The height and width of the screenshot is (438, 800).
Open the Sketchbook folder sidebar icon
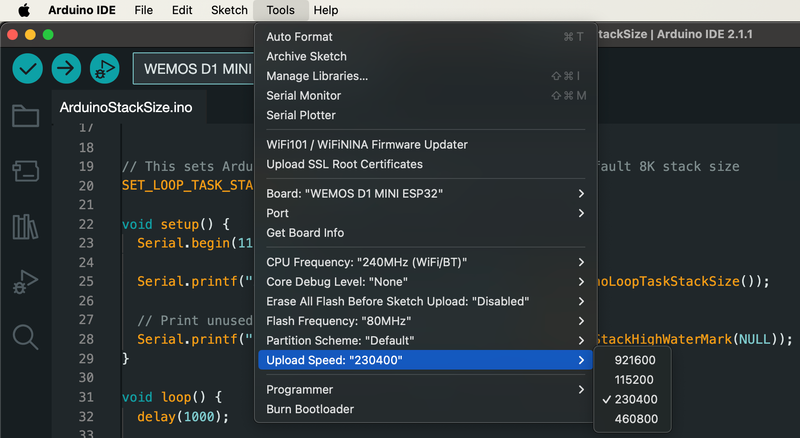pos(25,116)
